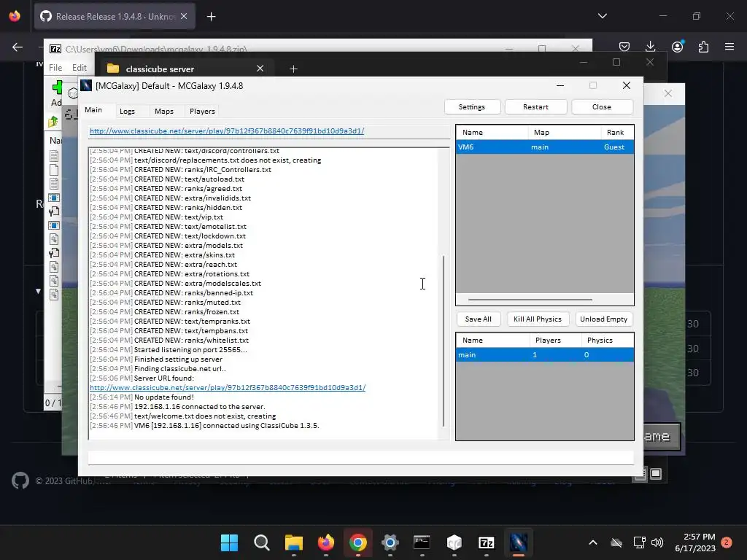Collapse the triangle expander on the GitHub page
The image size is (747, 560).
38,291
